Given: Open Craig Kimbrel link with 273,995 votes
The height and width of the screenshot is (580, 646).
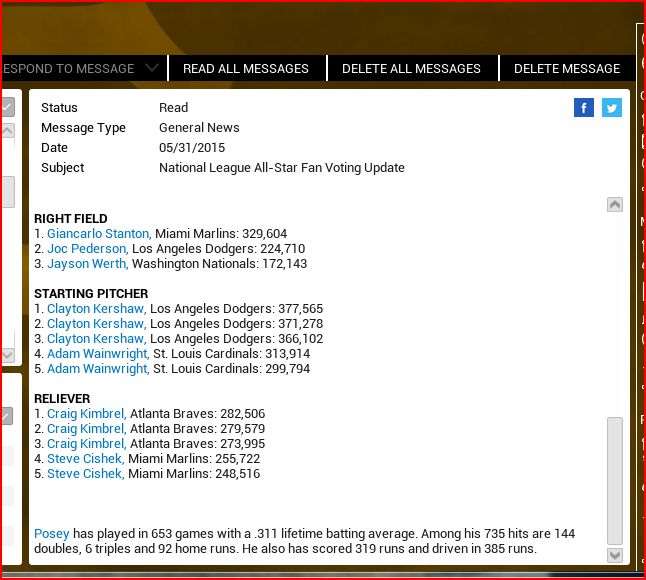Looking at the screenshot, I should coord(87,444).
